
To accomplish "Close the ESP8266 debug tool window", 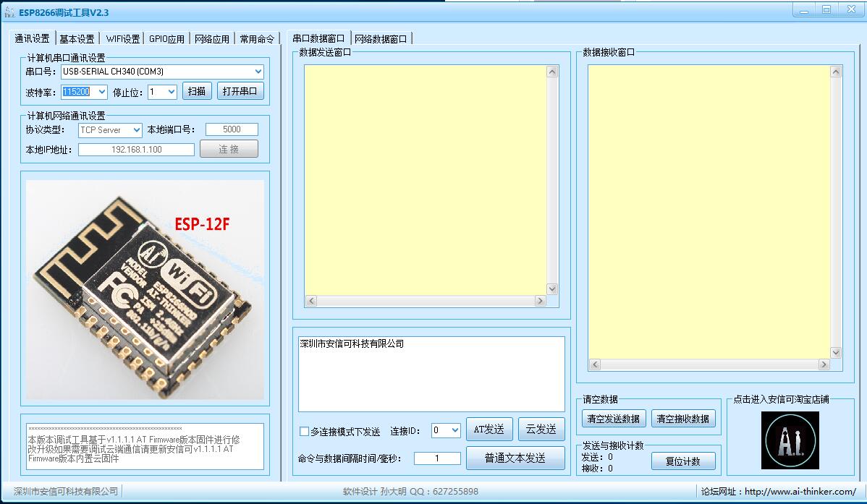I will click(851, 10).
